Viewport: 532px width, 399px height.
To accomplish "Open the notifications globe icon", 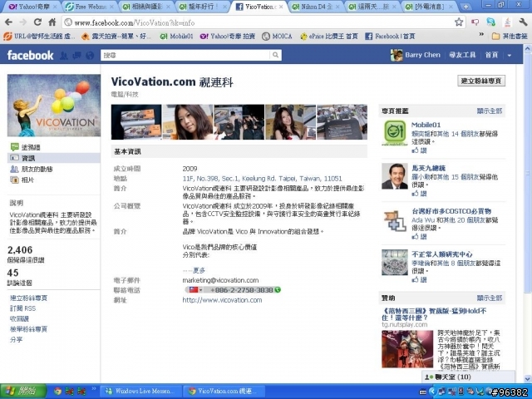I will point(90,56).
